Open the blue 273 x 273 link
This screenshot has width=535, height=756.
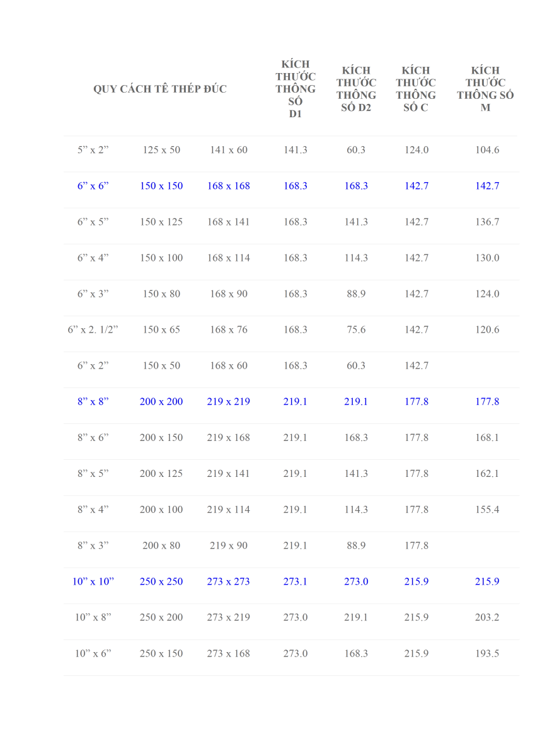pyautogui.click(x=229, y=581)
